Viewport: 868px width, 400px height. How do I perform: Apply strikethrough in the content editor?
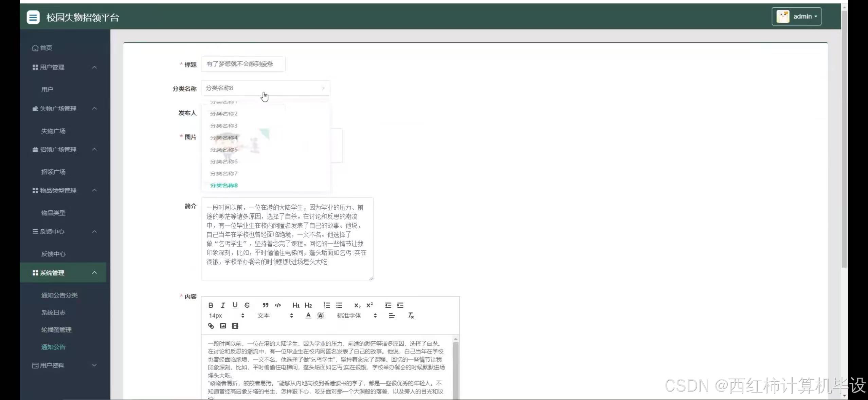[x=247, y=305]
